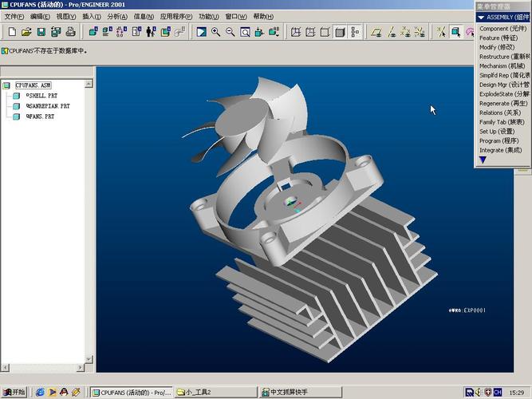Viewport: 532px width, 399px height.
Task: Save the model with the disk icon
Action: [41, 32]
